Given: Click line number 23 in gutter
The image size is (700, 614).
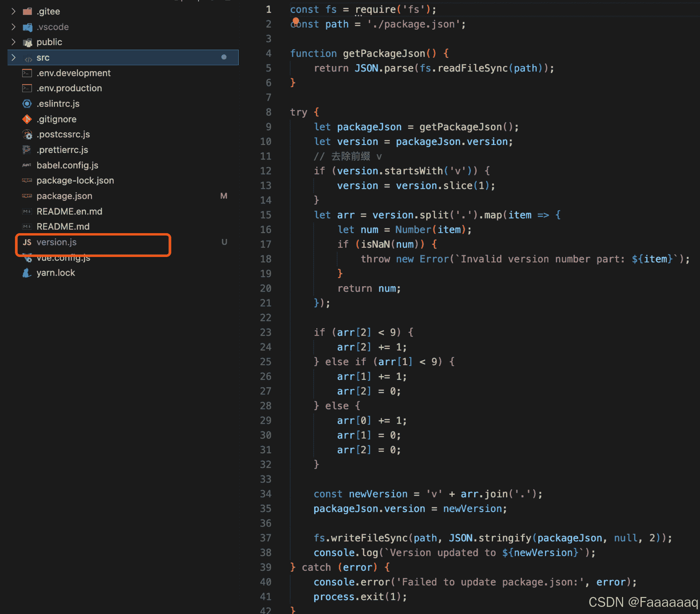Looking at the screenshot, I should click(266, 333).
